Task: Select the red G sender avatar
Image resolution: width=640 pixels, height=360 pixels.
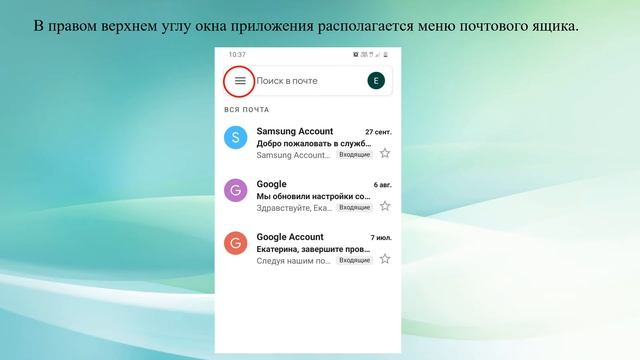Action: click(236, 243)
